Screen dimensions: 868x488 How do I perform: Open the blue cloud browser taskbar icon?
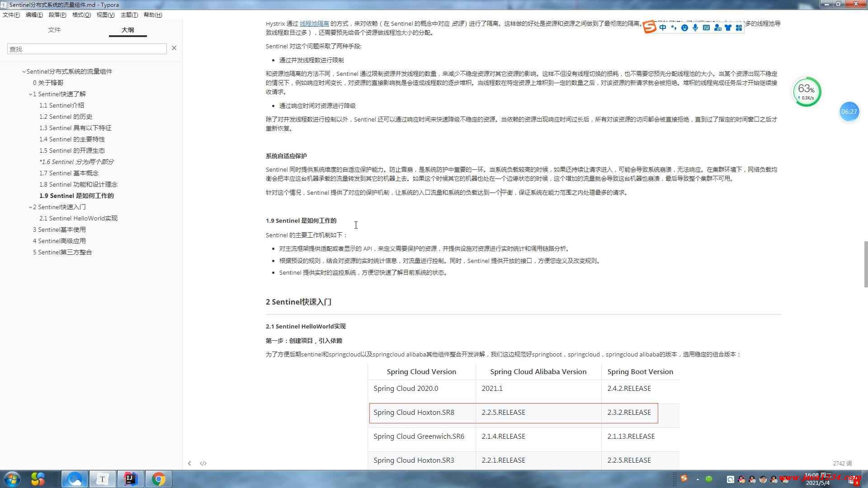coord(75,479)
